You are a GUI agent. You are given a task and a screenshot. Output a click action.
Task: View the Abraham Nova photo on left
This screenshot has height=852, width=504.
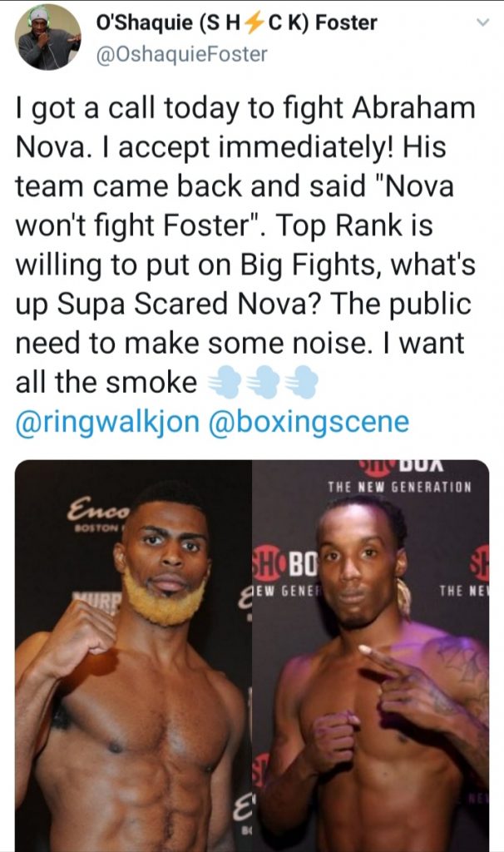(x=133, y=656)
